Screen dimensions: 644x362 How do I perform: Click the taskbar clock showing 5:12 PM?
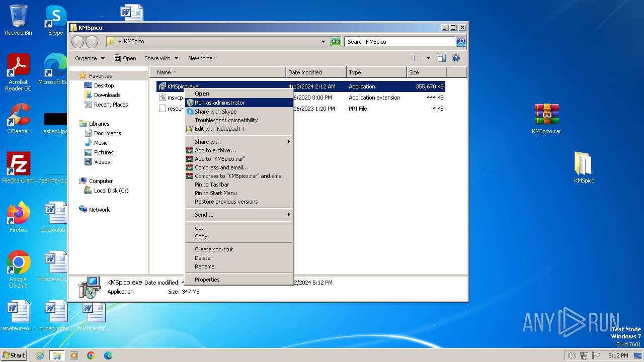(x=618, y=355)
